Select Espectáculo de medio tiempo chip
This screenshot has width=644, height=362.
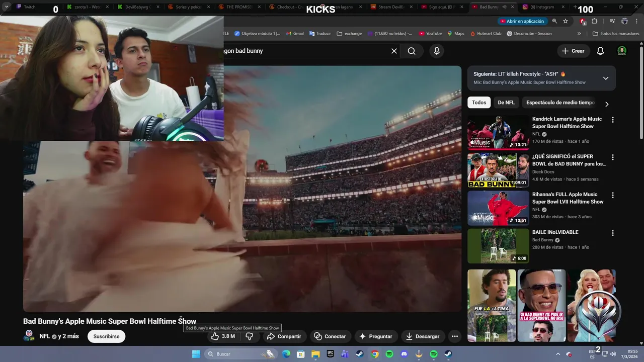pos(560,103)
